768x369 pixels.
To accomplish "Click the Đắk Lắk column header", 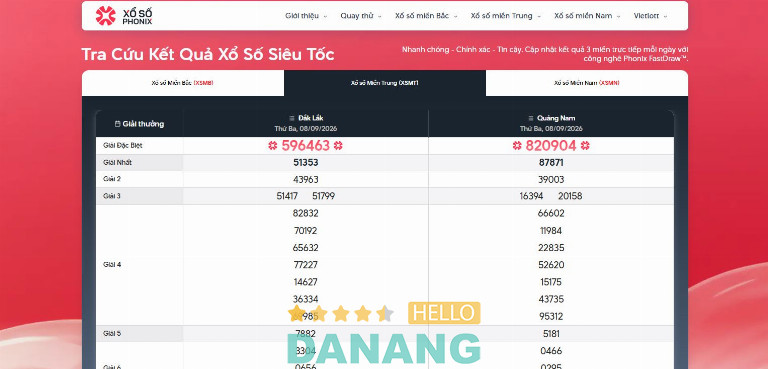I will (306, 123).
